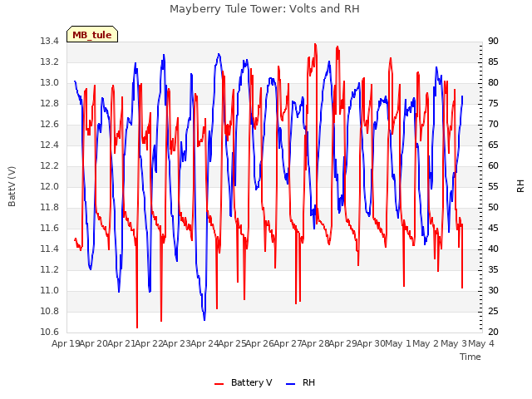532x399 pixels.
Task: Click the blue RH legend swatch
Action: click(x=290, y=384)
